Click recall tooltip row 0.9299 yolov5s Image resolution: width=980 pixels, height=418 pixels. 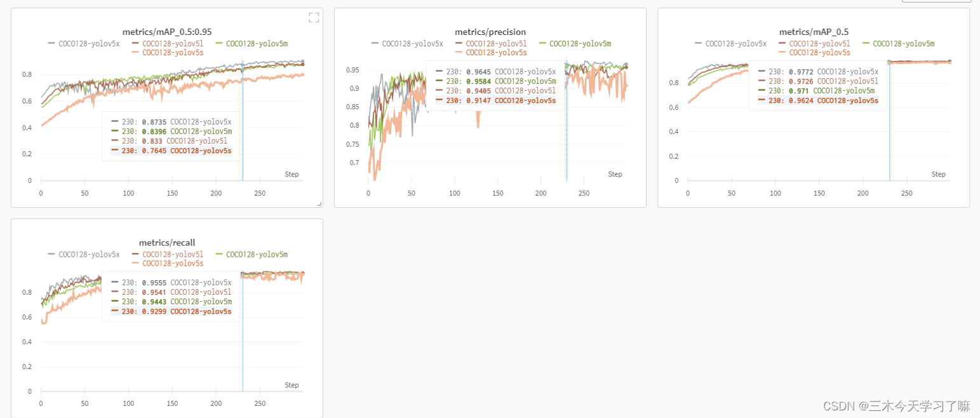[x=171, y=311]
